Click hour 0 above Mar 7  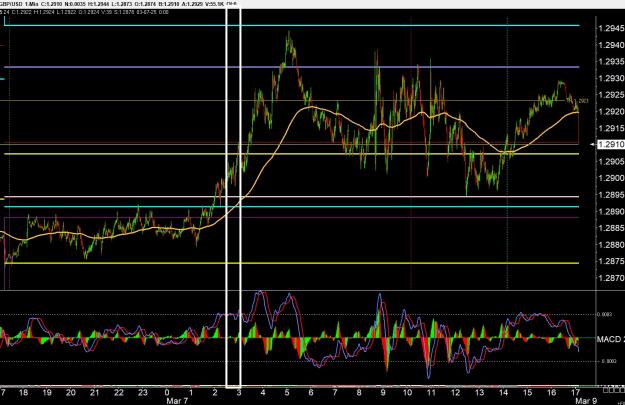click(x=167, y=392)
